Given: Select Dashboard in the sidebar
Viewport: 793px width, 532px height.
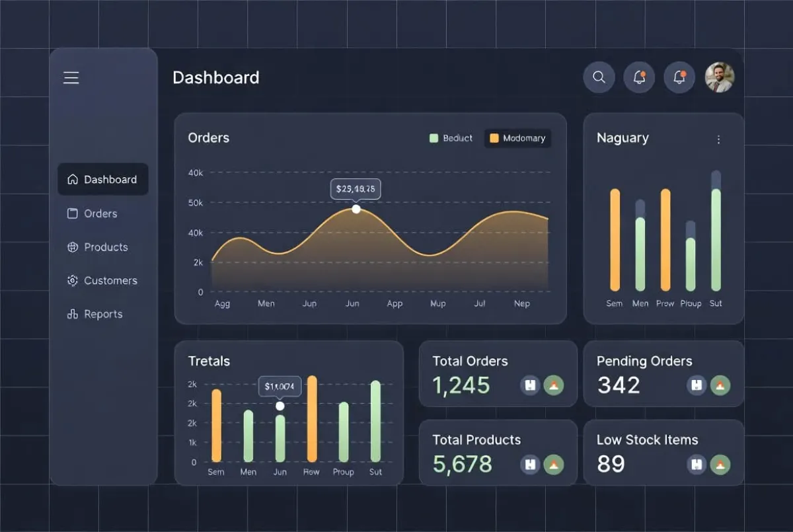Looking at the screenshot, I should (x=103, y=179).
